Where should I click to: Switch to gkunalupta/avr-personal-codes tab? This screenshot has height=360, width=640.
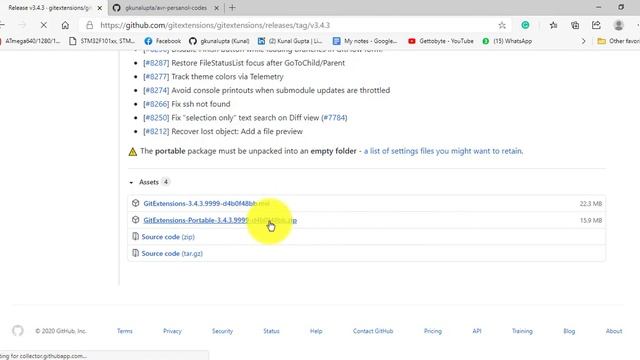[x=165, y=8]
